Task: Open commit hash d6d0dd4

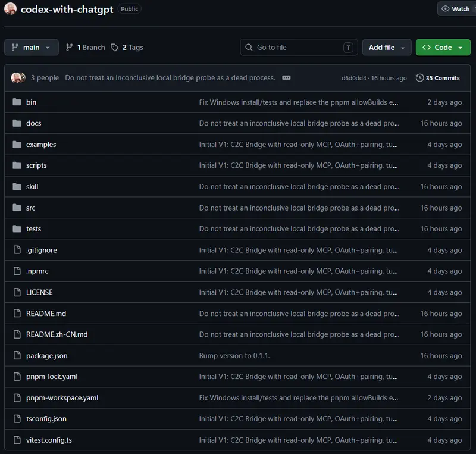Action: 353,78
